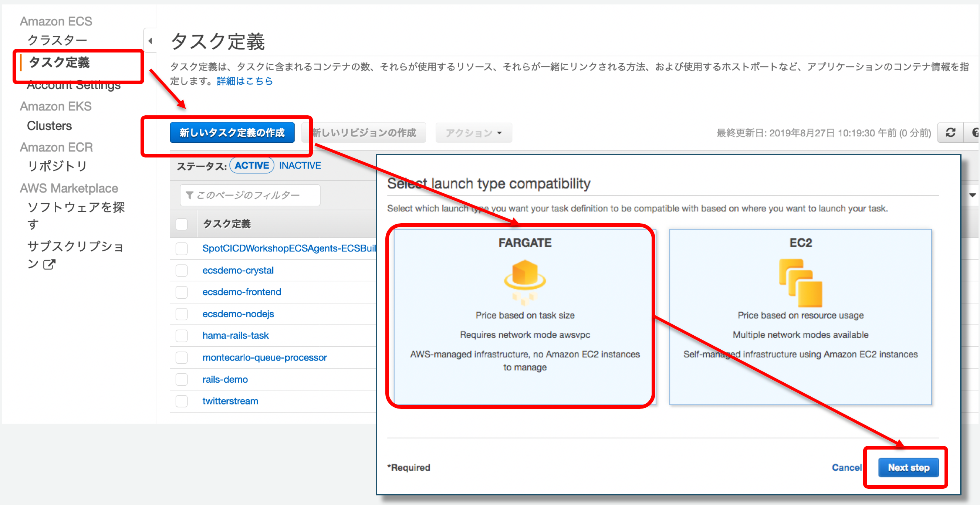
Task: Sort by the タスク定義 column header
Action: [227, 224]
